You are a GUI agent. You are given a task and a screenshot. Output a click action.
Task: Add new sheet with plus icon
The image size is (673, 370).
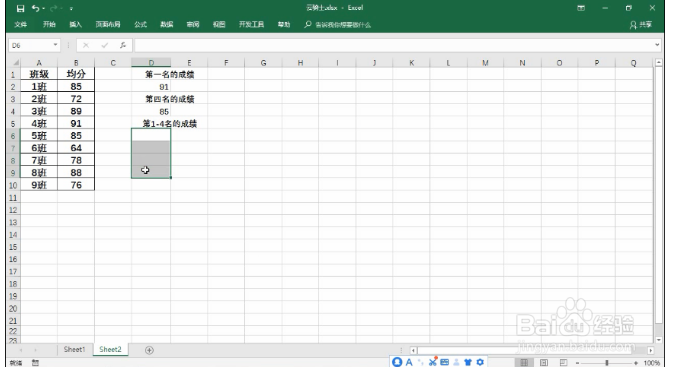click(149, 350)
